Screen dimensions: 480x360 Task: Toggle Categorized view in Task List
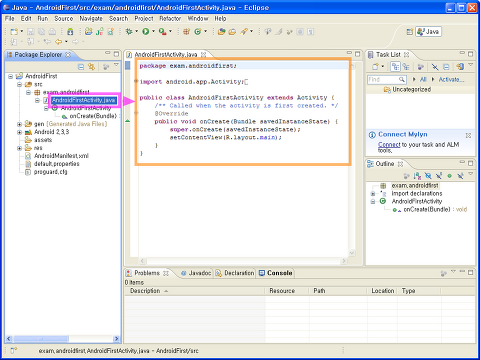point(395,67)
